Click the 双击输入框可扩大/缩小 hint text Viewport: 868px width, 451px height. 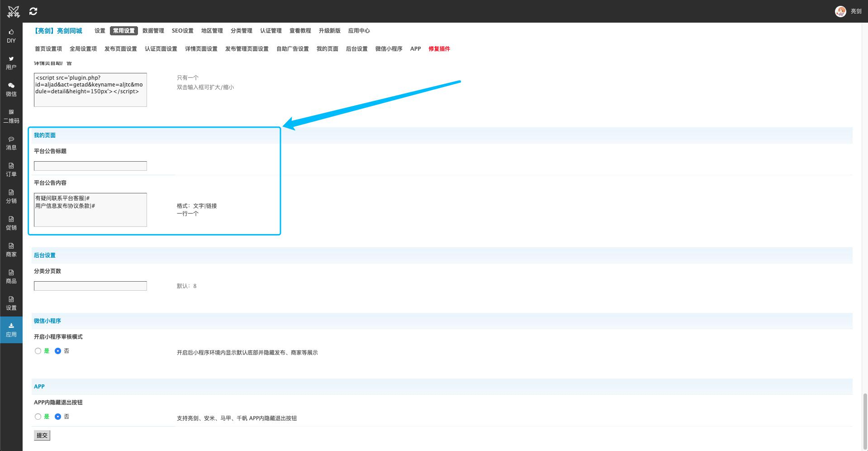pos(205,87)
